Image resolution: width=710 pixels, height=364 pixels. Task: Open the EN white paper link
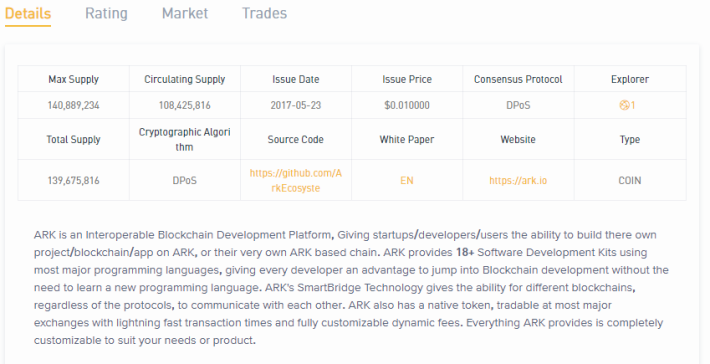pos(407,181)
